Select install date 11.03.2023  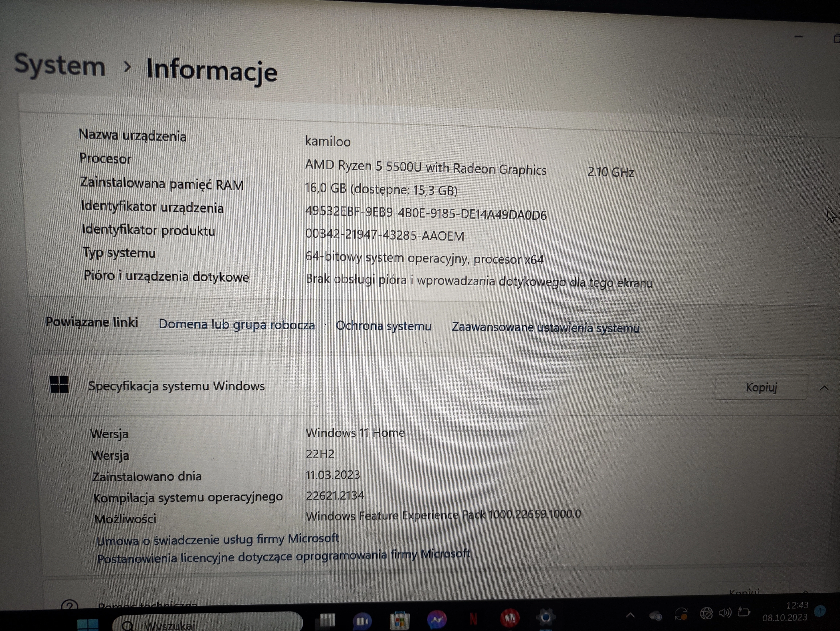pos(333,475)
